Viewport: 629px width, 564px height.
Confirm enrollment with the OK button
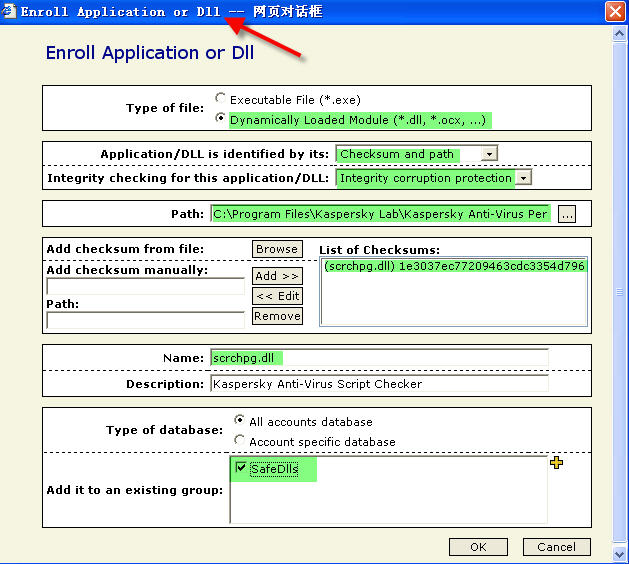pyautogui.click(x=478, y=547)
